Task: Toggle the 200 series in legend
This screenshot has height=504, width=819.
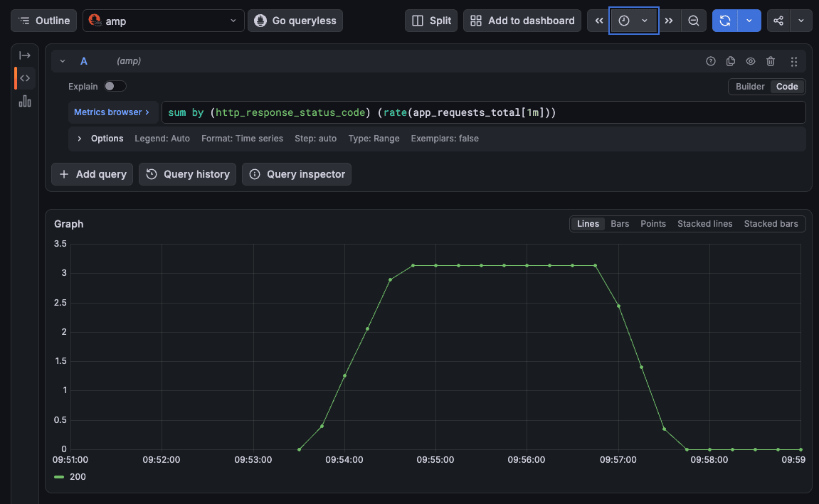Action: click(x=78, y=477)
